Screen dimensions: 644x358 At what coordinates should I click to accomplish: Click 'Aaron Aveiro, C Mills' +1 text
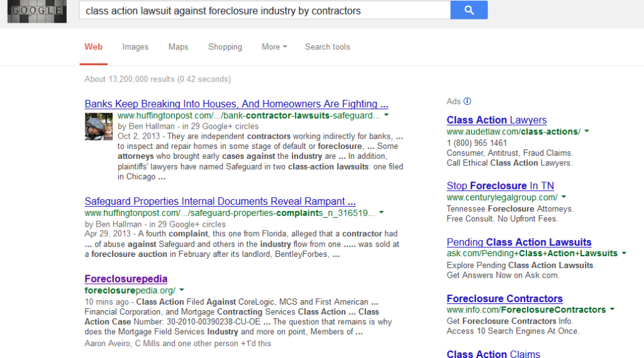178,343
